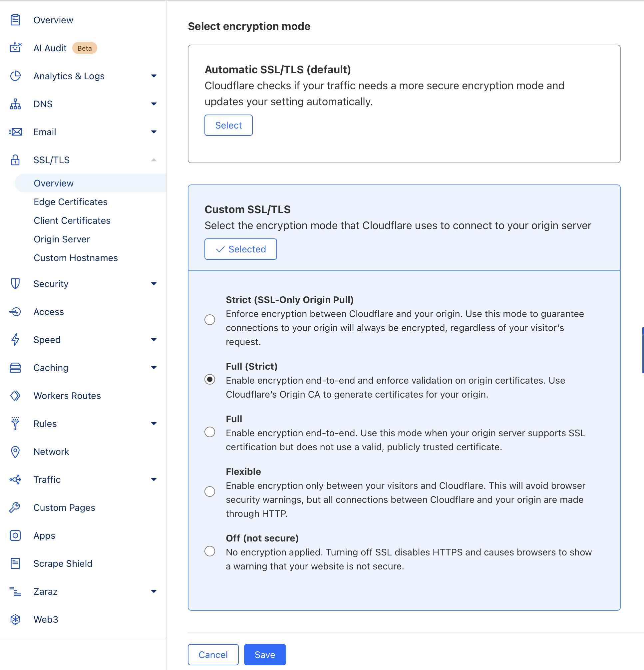Select Strict (SSL-Only Origin Pull) radio button
644x670 pixels.
(x=209, y=320)
